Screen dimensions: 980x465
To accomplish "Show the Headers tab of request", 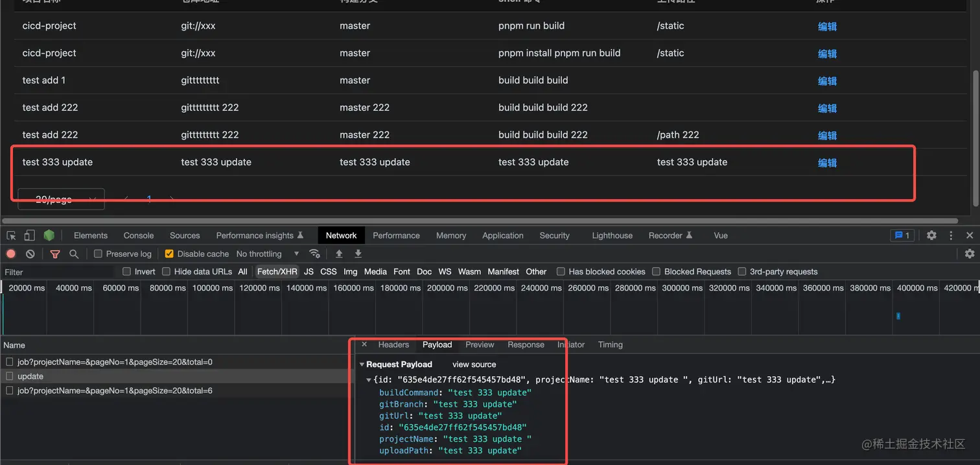I will (x=393, y=344).
